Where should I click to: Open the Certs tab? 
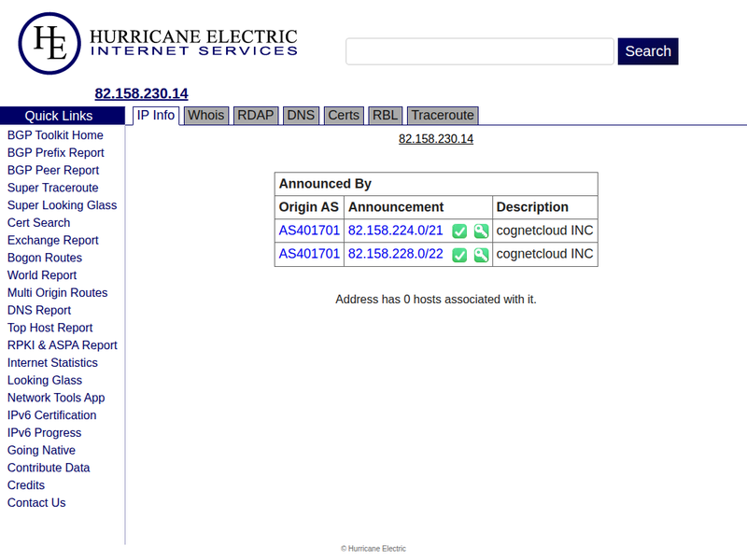[344, 115]
